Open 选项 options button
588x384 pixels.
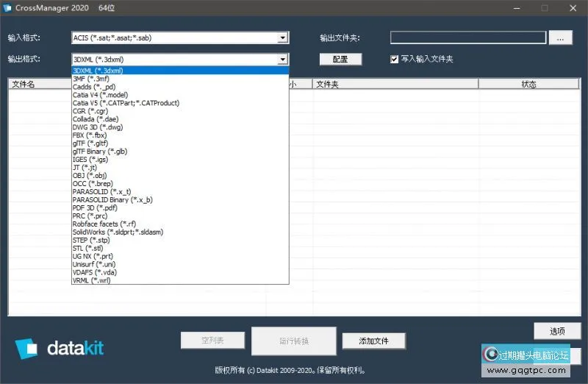point(557,331)
